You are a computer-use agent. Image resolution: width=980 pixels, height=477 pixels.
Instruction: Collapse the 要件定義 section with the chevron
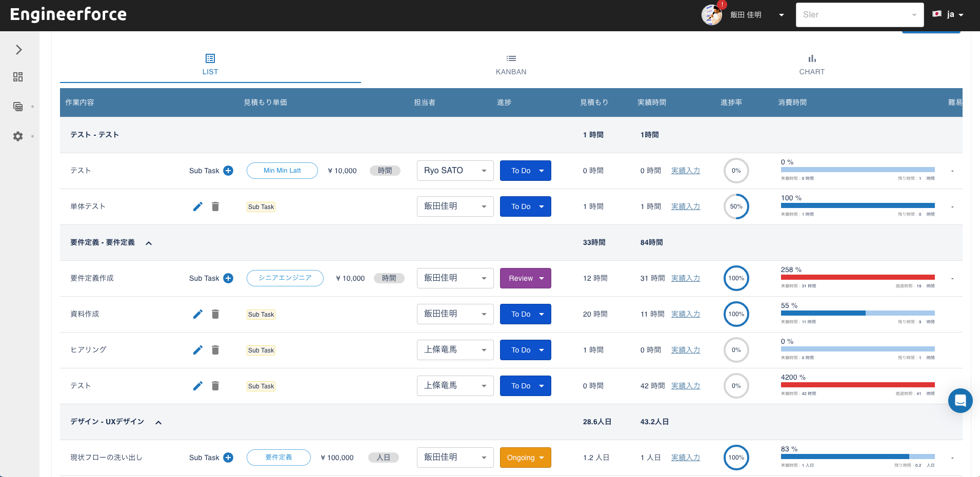click(149, 242)
